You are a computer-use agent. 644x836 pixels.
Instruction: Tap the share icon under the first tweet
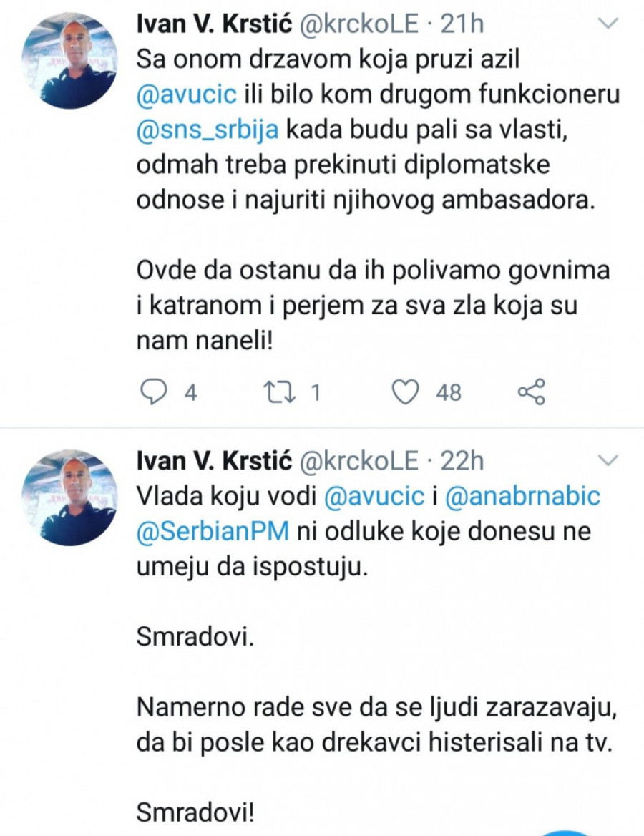(x=531, y=392)
